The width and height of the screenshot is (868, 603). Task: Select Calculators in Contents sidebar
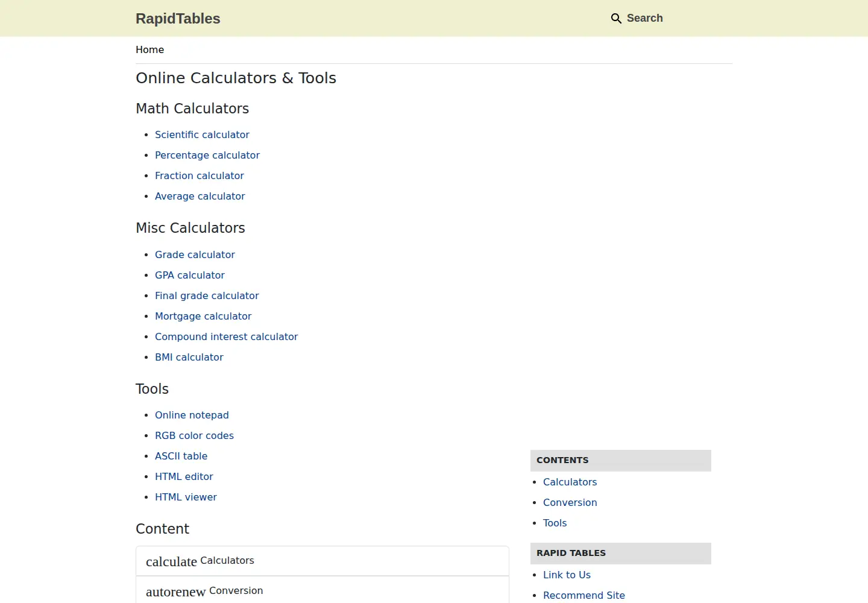(570, 482)
